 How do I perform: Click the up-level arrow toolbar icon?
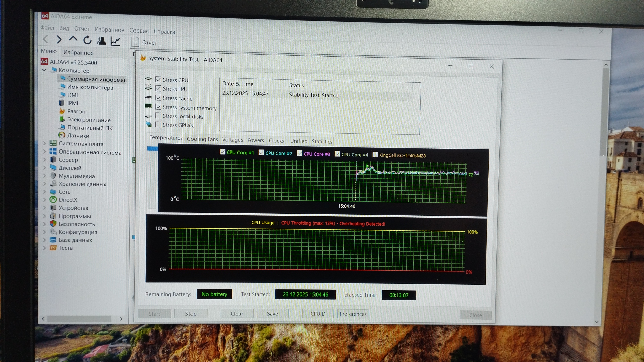click(x=73, y=39)
